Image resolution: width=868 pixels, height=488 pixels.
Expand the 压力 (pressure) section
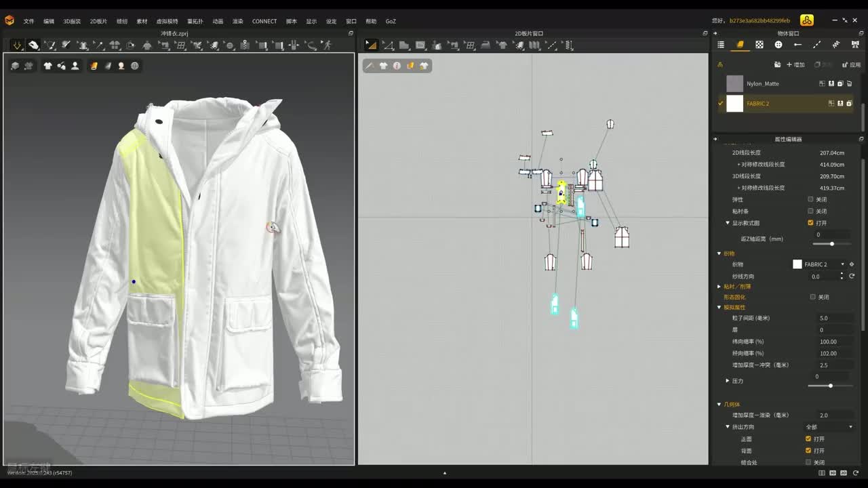728,381
